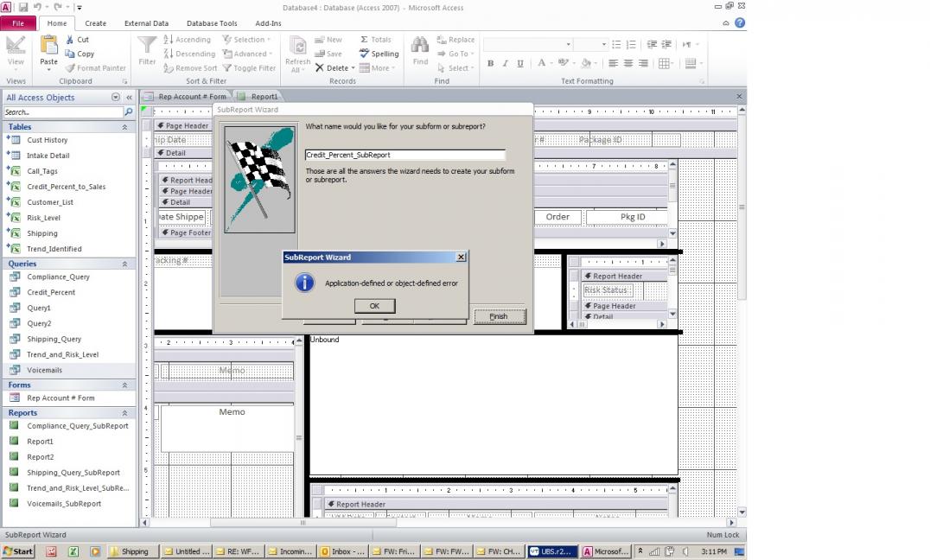Click the design view vertical scrollbar

click(742, 311)
